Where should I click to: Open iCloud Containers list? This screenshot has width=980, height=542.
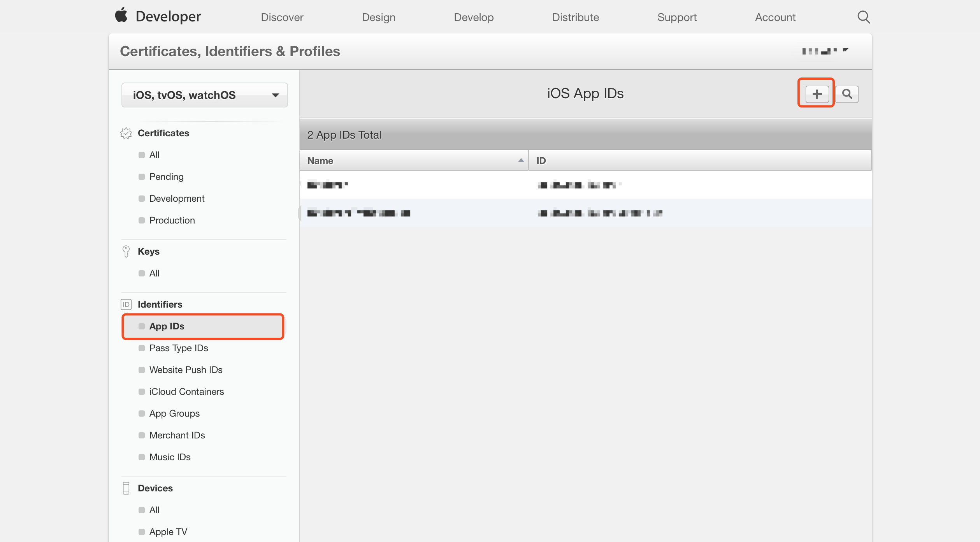186,392
